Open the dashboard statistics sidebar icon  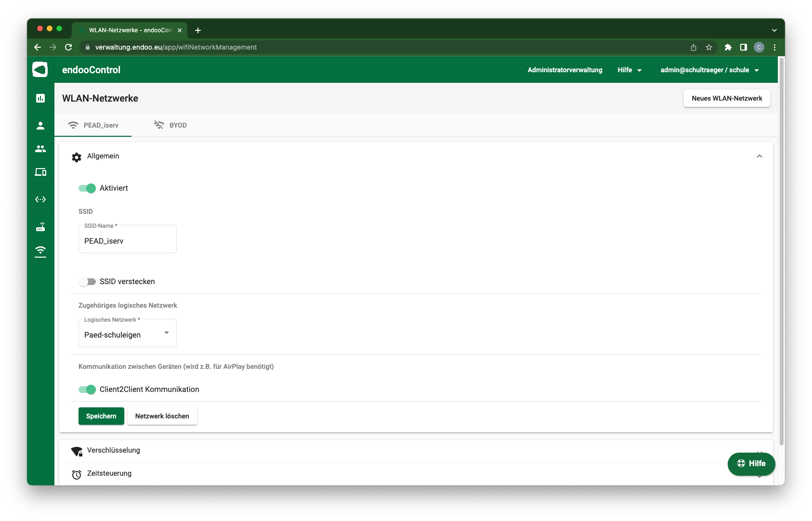(40, 98)
